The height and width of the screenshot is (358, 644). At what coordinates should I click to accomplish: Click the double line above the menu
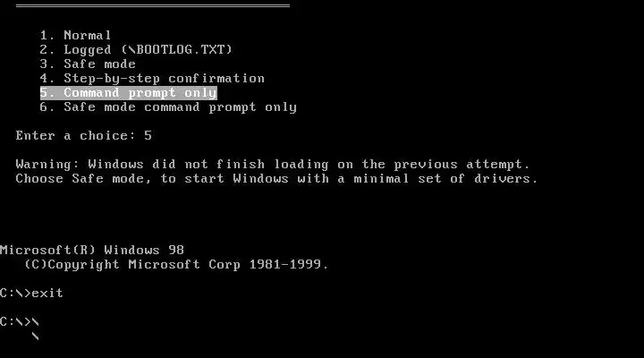pos(153,5)
